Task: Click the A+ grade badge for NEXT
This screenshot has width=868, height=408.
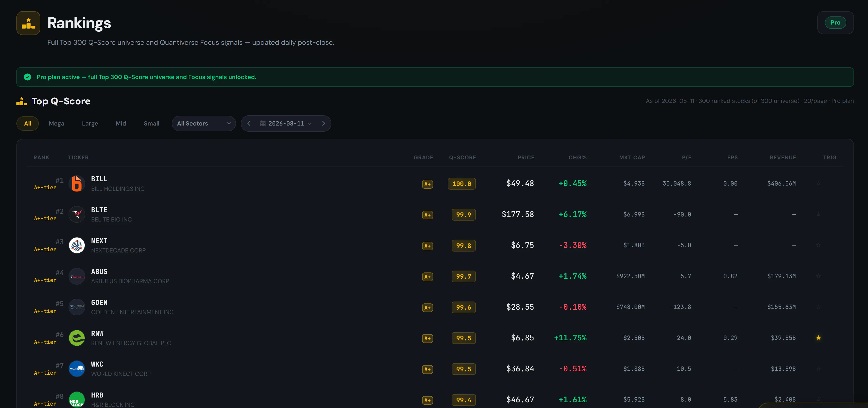Action: [x=427, y=246]
